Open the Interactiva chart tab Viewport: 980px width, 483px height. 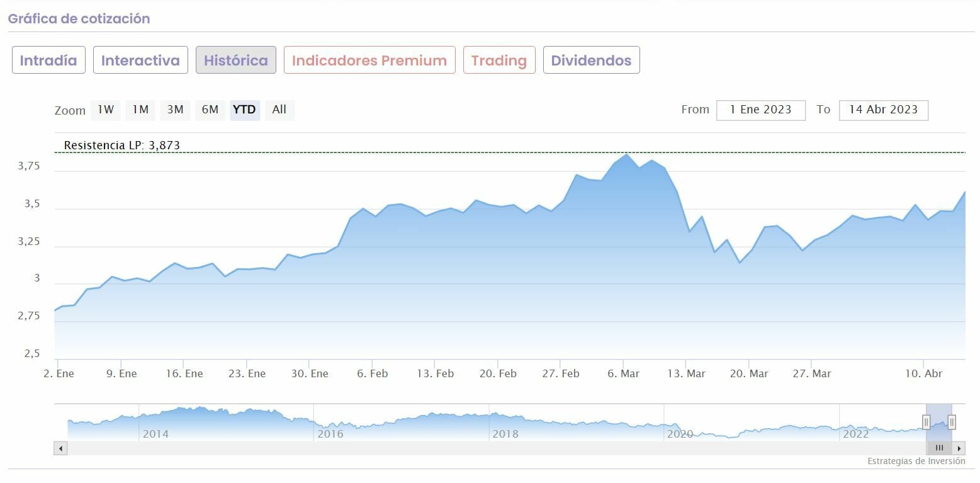click(140, 60)
